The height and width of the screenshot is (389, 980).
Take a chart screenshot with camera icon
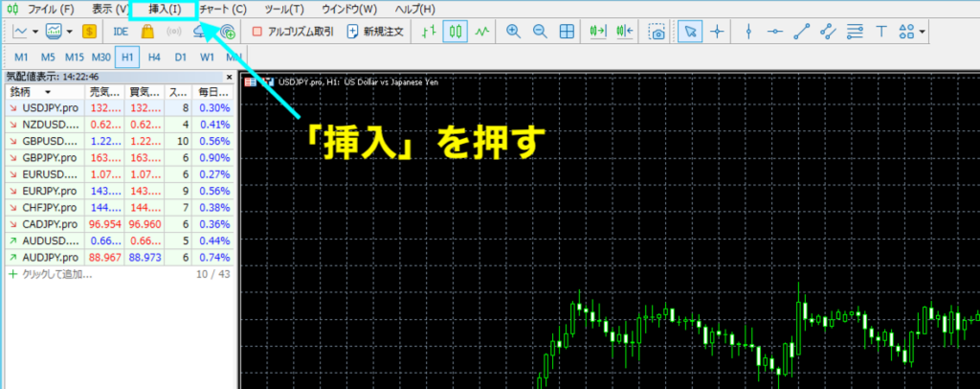point(657,32)
